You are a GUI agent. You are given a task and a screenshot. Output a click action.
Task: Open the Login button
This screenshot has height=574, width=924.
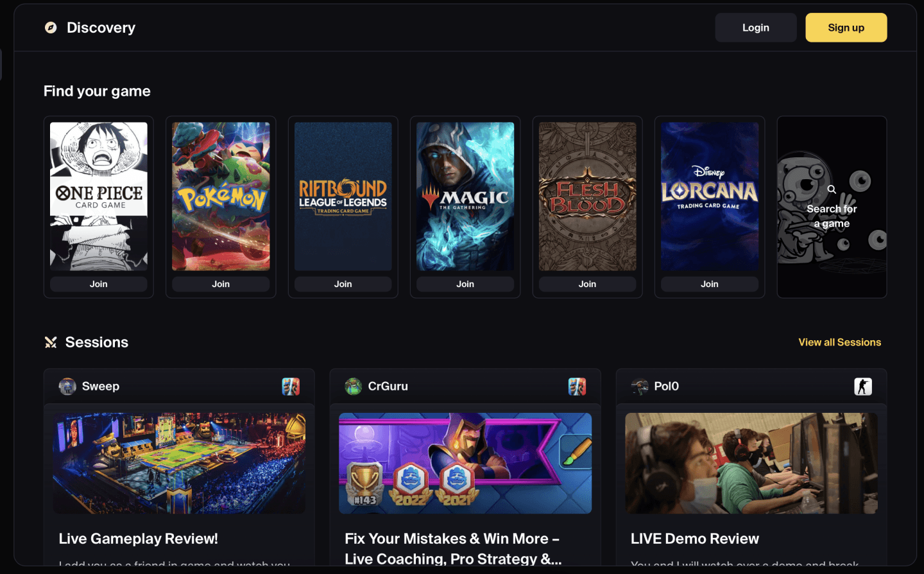pyautogui.click(x=756, y=28)
